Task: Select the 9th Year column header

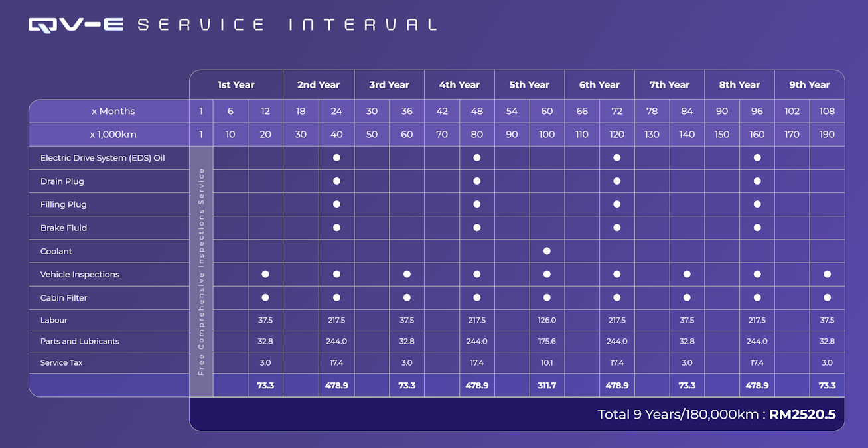Action: tap(809, 85)
